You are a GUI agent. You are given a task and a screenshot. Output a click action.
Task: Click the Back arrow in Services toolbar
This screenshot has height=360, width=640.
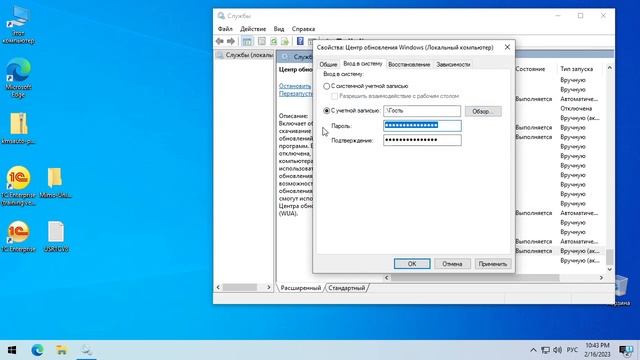220,41
